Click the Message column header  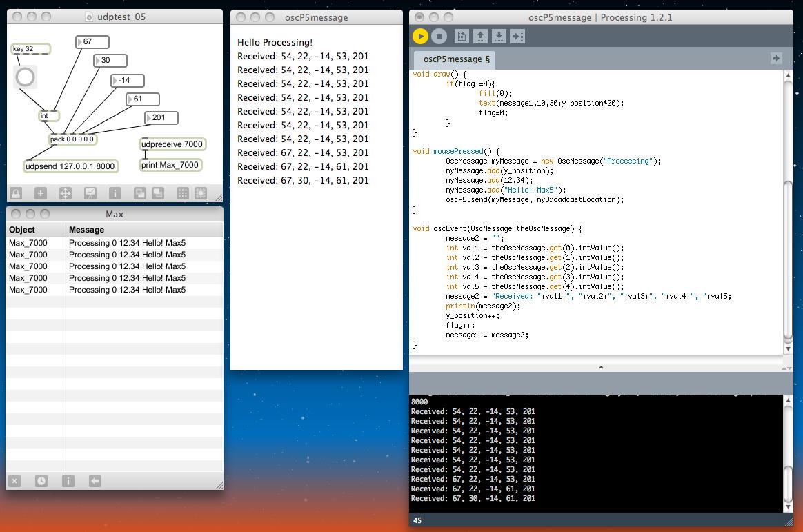pos(87,230)
